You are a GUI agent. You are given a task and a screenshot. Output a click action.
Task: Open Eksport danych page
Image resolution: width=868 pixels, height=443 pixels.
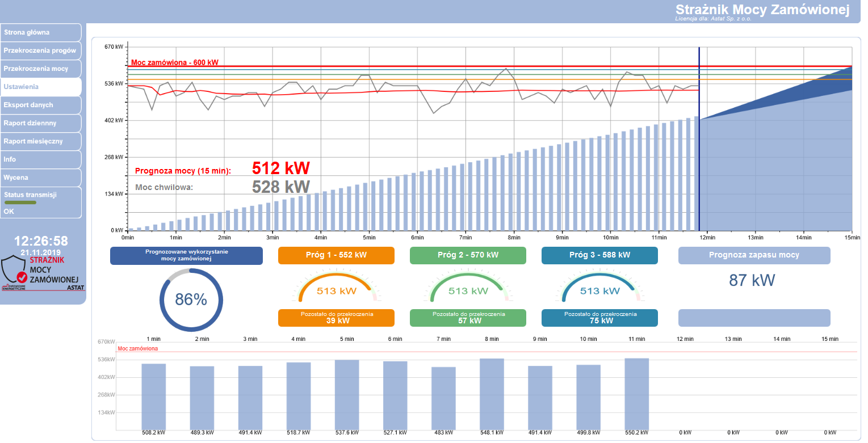[x=40, y=105]
